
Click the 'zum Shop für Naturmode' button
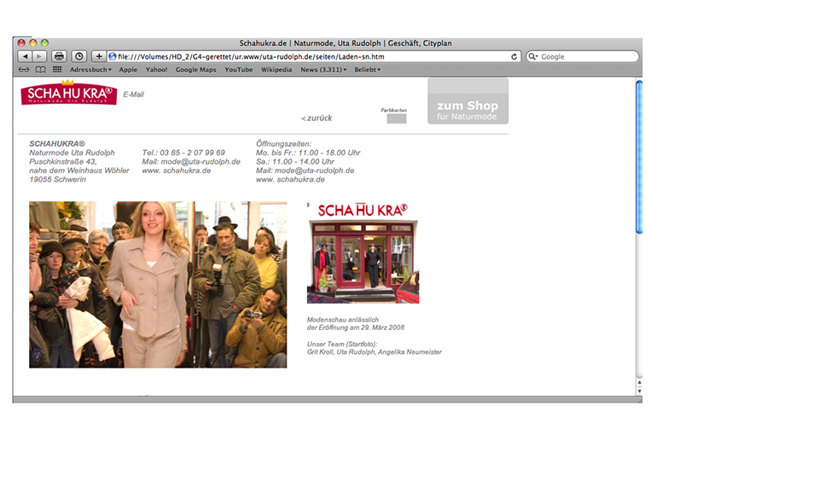(x=468, y=101)
